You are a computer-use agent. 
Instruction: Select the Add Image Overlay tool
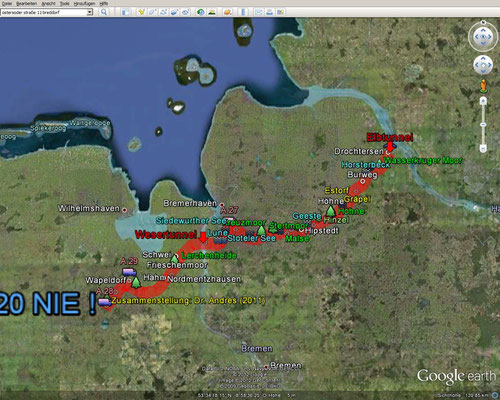coord(174,12)
